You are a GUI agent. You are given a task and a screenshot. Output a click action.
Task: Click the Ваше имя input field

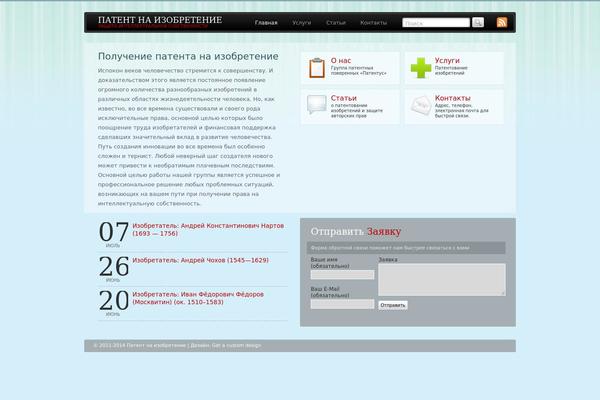click(342, 274)
